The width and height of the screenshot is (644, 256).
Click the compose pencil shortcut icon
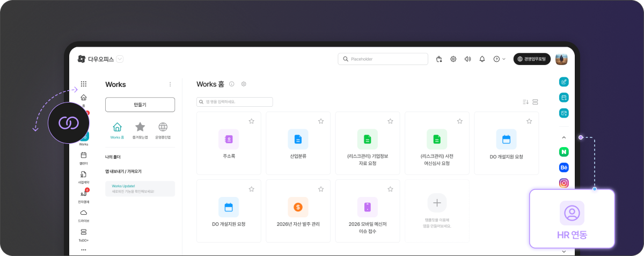pos(563,82)
